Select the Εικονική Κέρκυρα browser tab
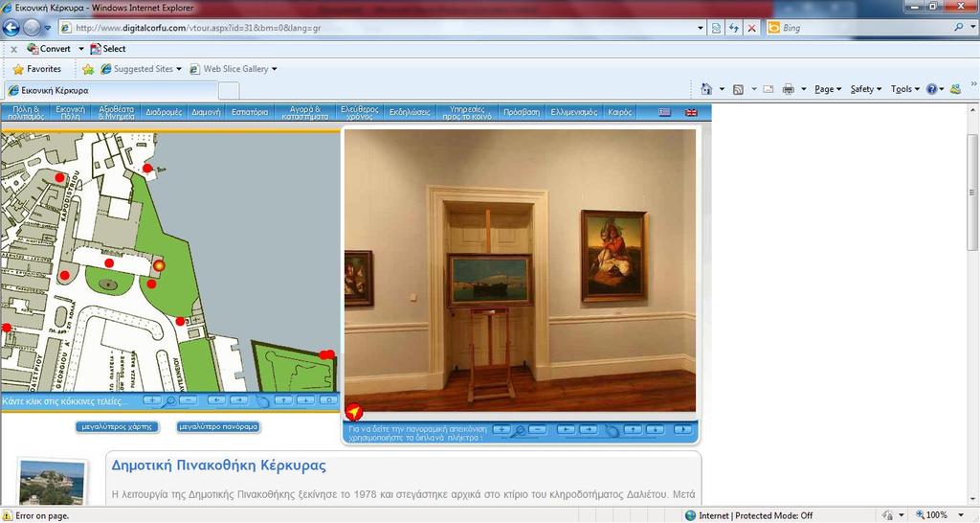 tap(111, 90)
